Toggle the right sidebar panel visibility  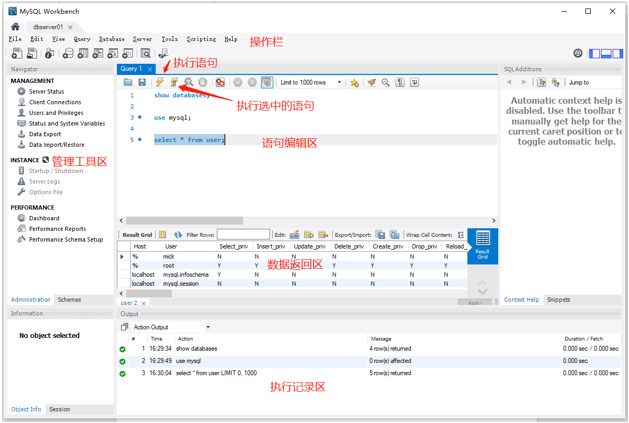click(617, 53)
